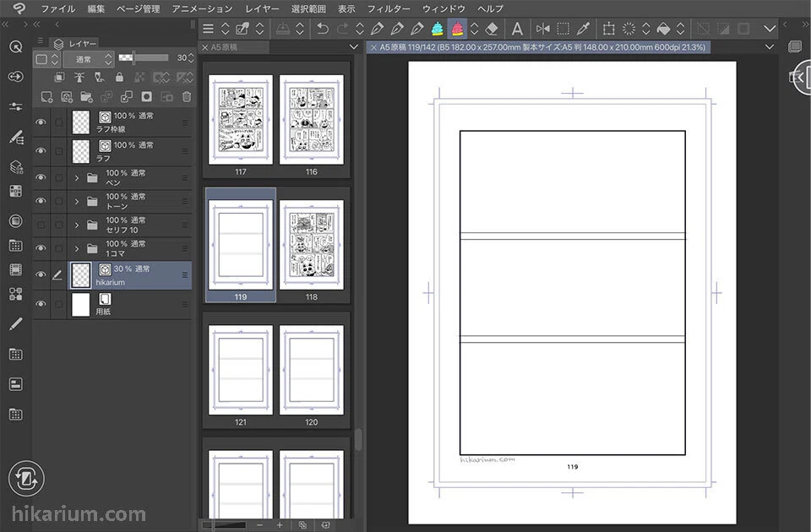Click the Undo arrow in command bar
Image resolution: width=811 pixels, height=532 pixels.
(322, 29)
